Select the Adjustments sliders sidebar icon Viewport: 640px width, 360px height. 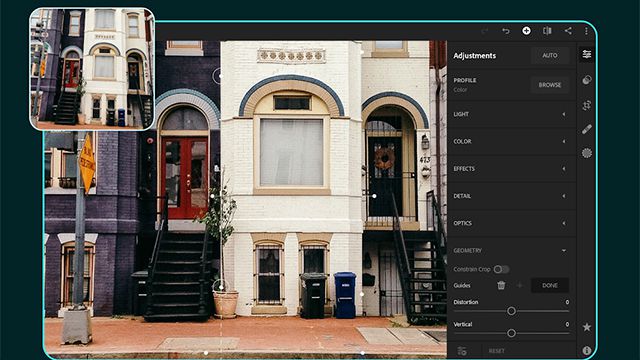click(587, 54)
